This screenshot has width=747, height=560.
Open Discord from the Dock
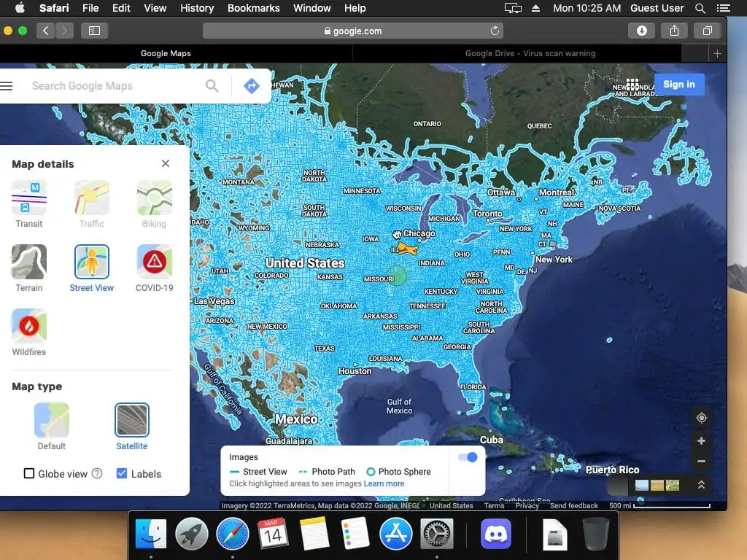[x=496, y=534]
